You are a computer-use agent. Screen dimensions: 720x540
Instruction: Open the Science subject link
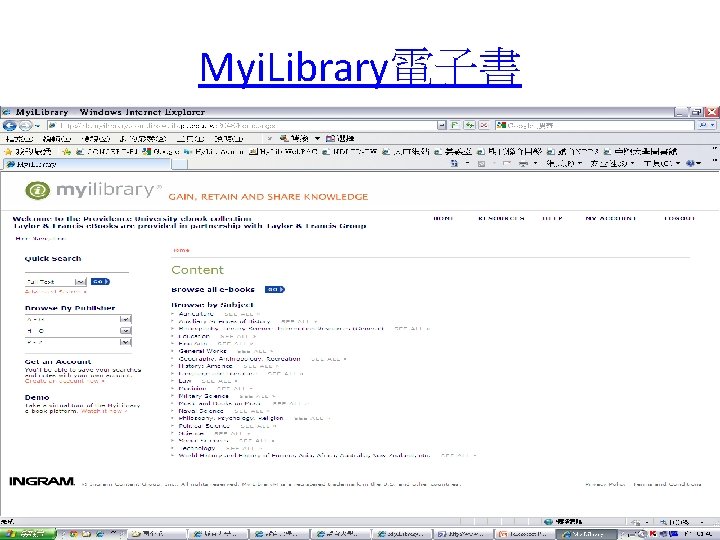[x=191, y=433]
